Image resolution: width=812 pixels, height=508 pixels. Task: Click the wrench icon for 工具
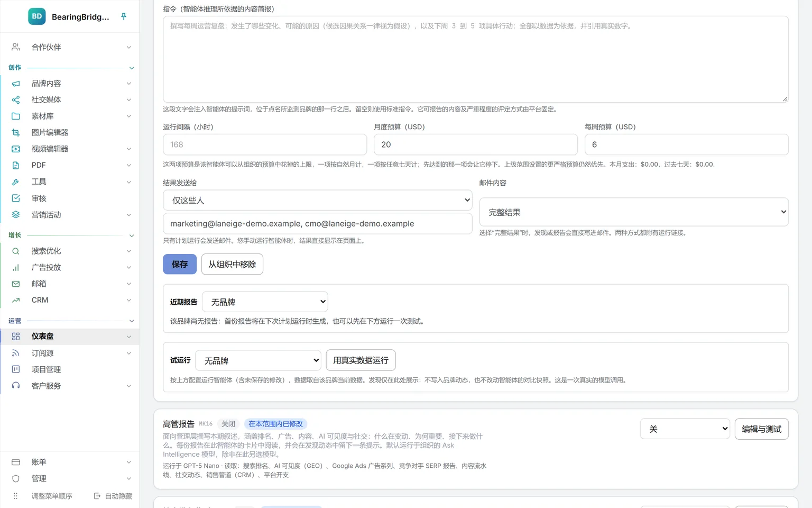(x=16, y=182)
